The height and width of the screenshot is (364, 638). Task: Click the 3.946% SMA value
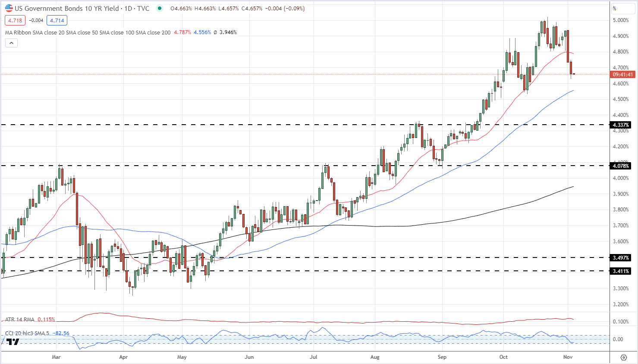click(228, 32)
